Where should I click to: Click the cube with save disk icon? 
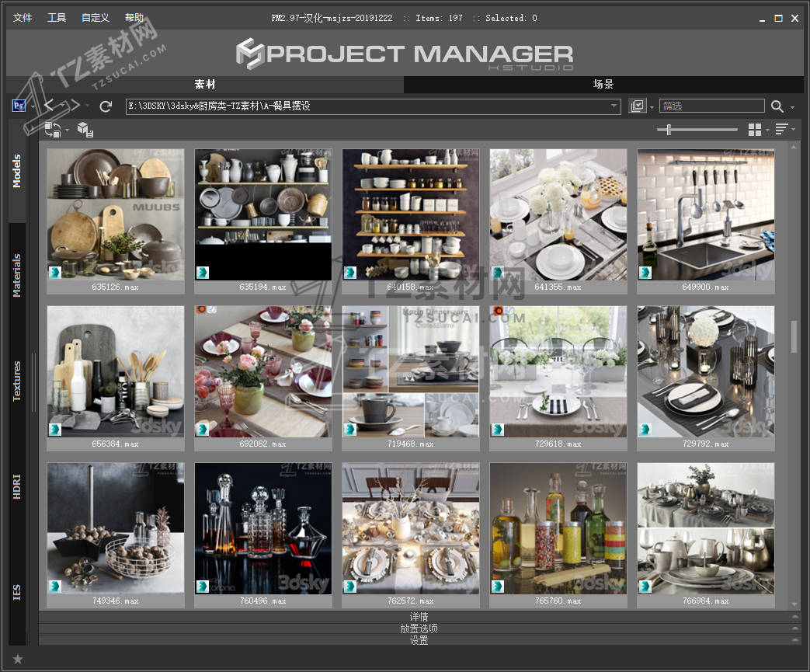85,129
